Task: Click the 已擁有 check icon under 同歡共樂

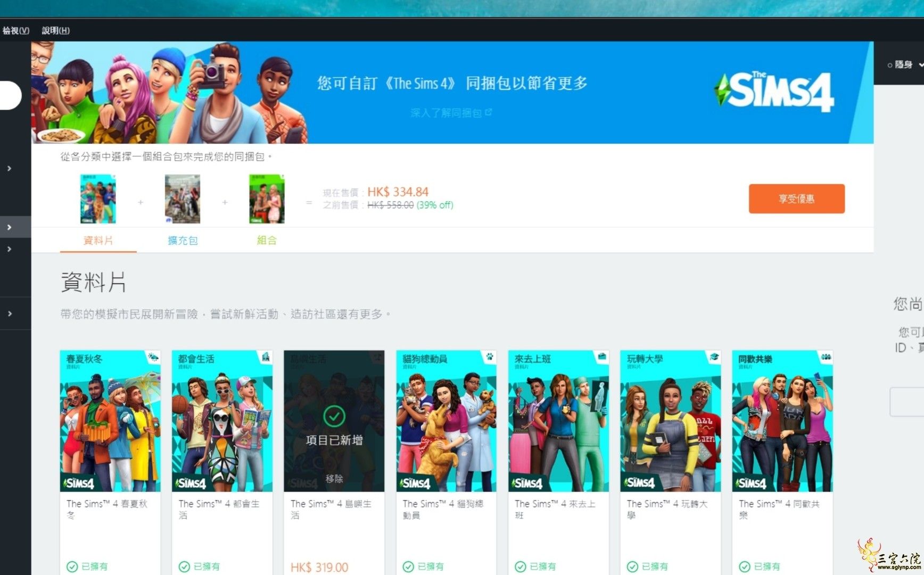Action: (x=745, y=567)
